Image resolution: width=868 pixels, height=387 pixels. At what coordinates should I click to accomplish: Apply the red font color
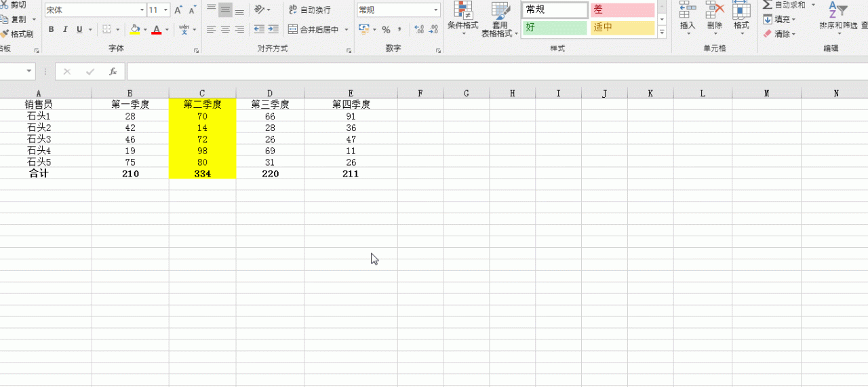coord(157,29)
